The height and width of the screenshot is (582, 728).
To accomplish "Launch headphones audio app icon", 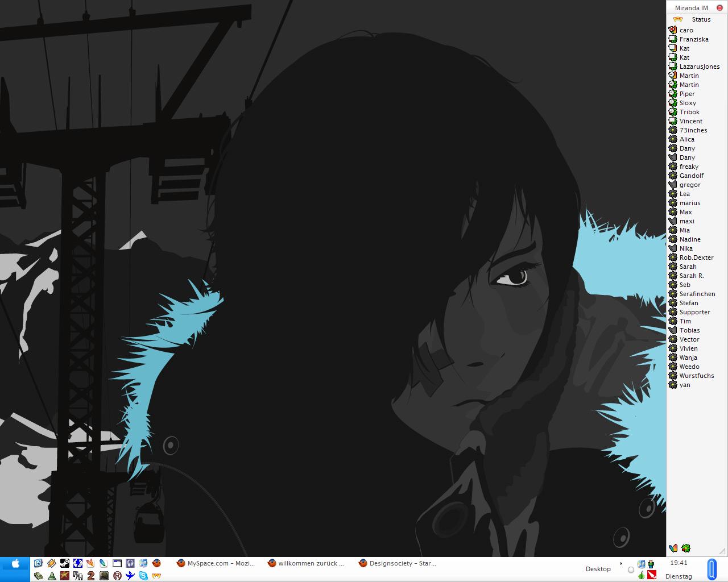I will point(130,563).
